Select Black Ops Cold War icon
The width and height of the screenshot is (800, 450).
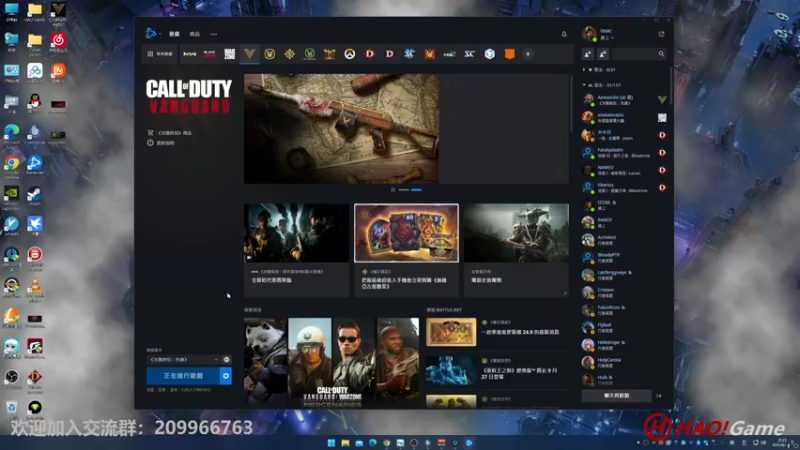pyautogui.click(x=210, y=54)
